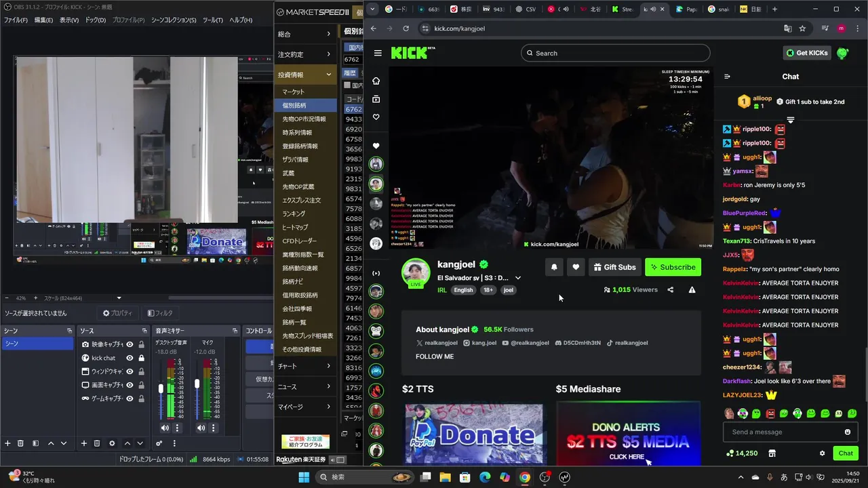Open OBS シーンコレクション menu
Viewport: 868px width, 488px height.
[174, 20]
